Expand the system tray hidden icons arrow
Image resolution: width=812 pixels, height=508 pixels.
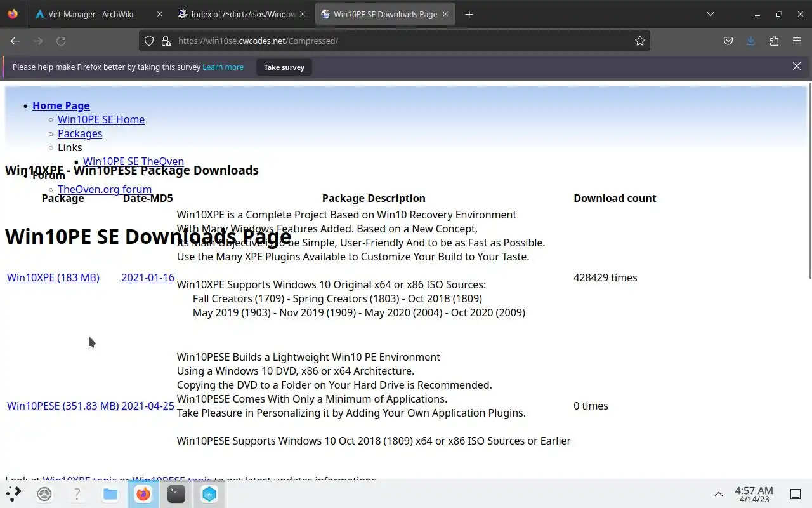coord(719,494)
